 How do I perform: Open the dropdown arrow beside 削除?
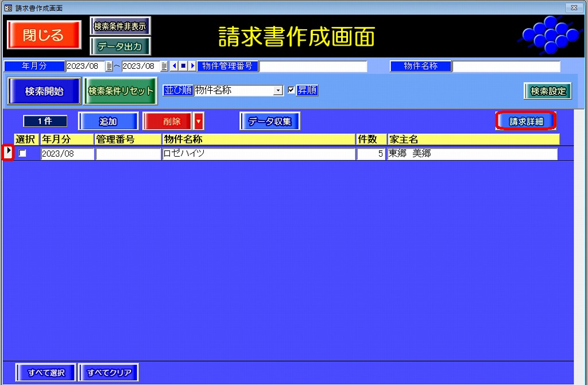(x=199, y=121)
